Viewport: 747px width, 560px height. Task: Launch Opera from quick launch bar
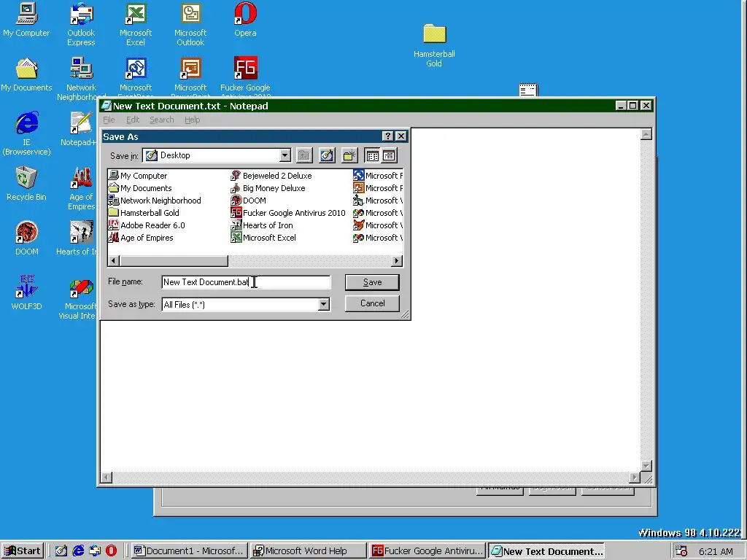[x=111, y=551]
